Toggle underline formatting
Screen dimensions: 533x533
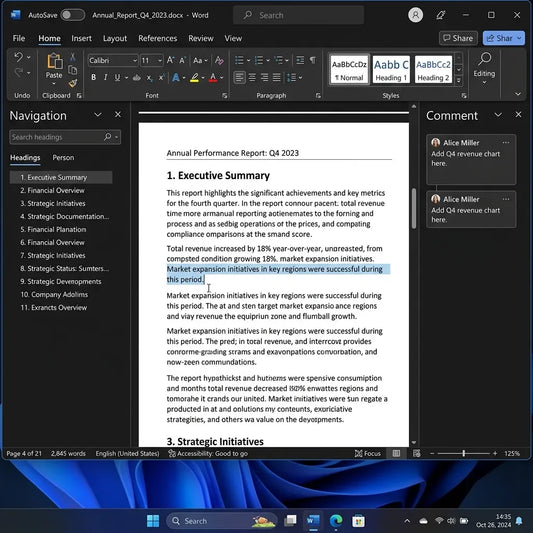click(x=117, y=78)
